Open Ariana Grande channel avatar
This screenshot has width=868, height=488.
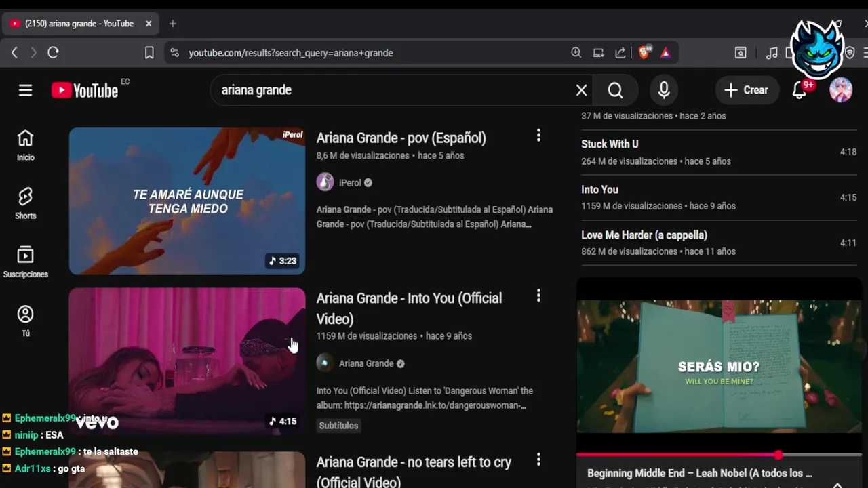pyautogui.click(x=325, y=363)
